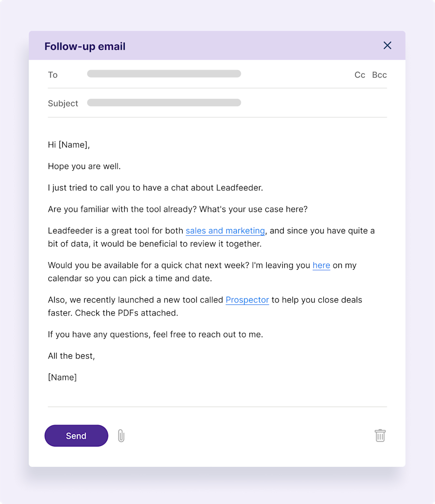This screenshot has height=504, width=435.
Task: Click the 'here' calendar link
Action: 321,265
